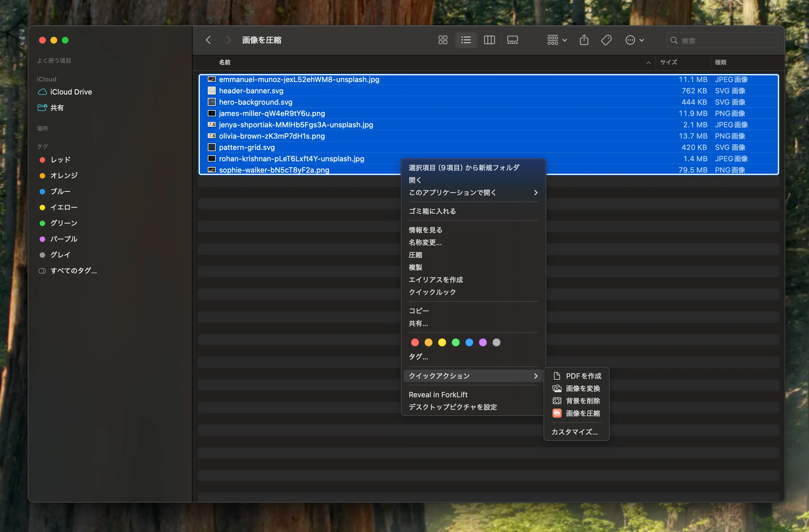
Task: Open the more actions ellipsis menu
Action: tap(634, 40)
